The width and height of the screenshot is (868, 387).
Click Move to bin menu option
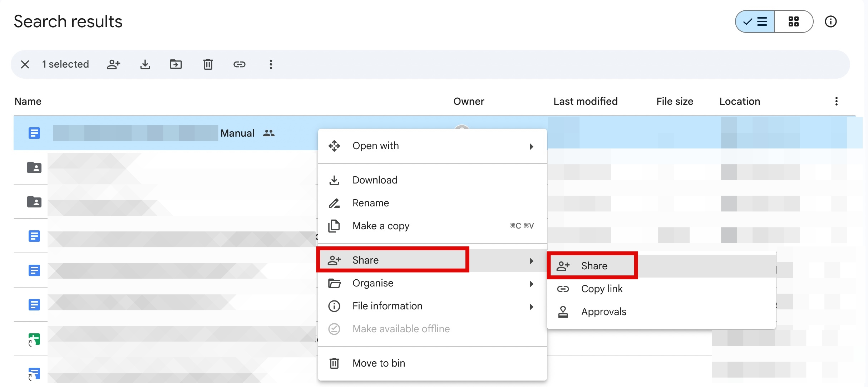coord(379,363)
